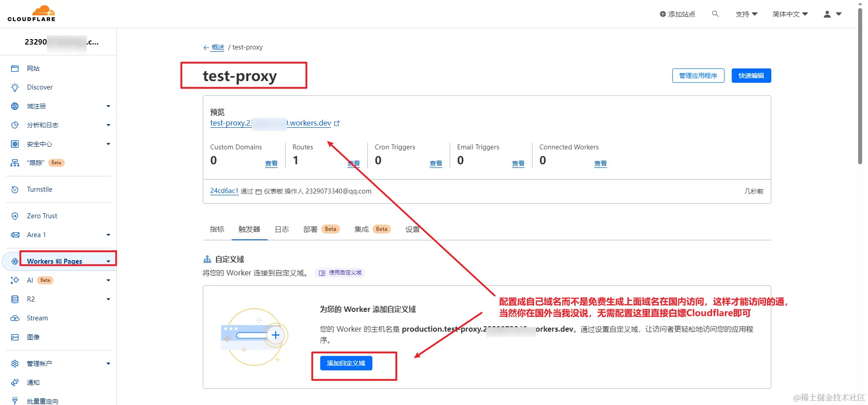The image size is (868, 405).
Task: Expand the 管理帐户 sidebar arrow
Action: (108, 364)
